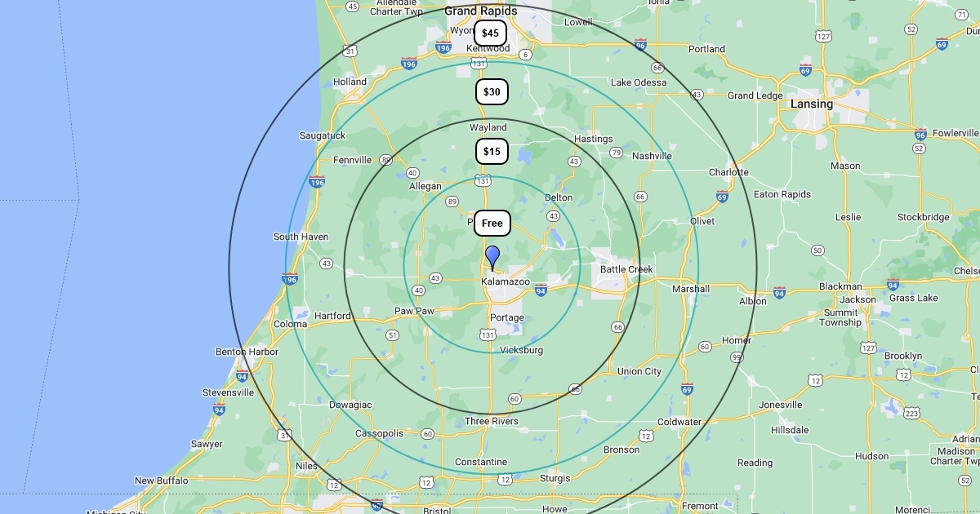Click the $45 label near Grand Rapids

[490, 33]
